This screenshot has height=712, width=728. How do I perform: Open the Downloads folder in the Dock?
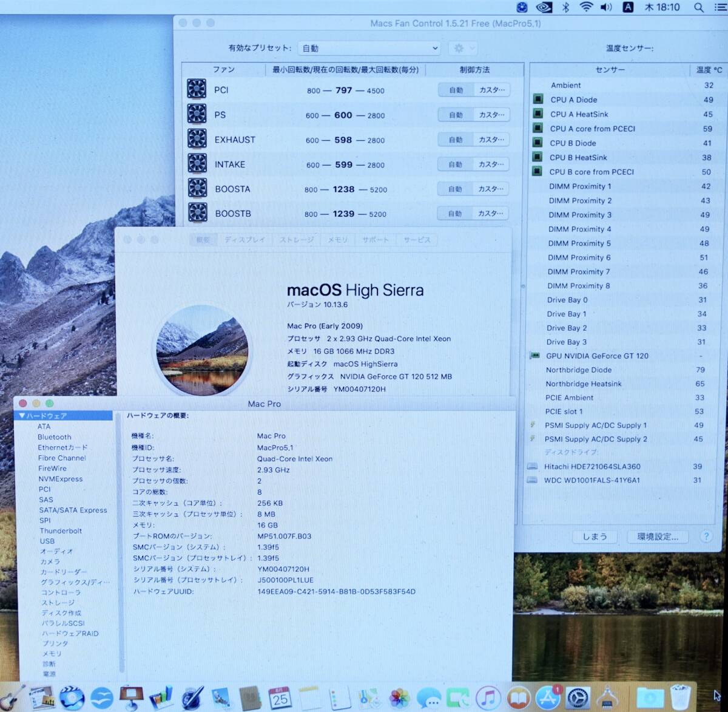coord(649,698)
